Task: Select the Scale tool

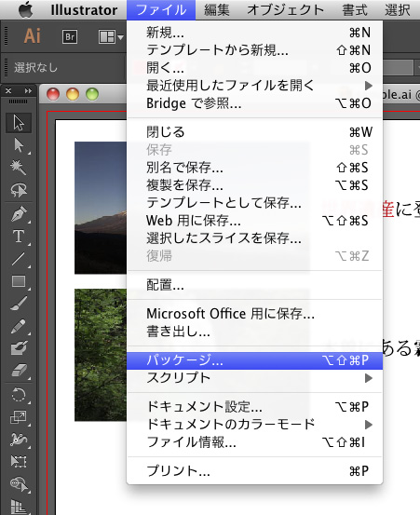Action: click(x=19, y=417)
